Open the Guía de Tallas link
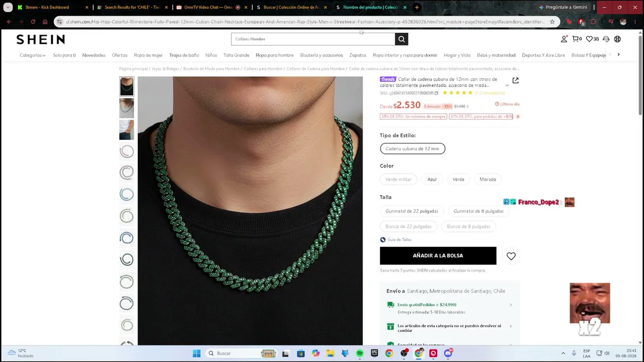Screen dimensions: 644x362 click(x=399, y=240)
